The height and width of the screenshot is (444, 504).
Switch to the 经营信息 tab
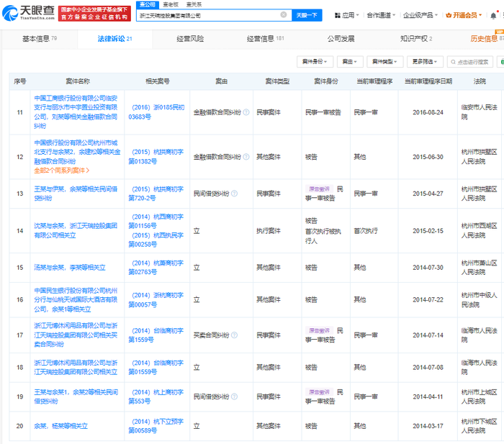tap(265, 39)
